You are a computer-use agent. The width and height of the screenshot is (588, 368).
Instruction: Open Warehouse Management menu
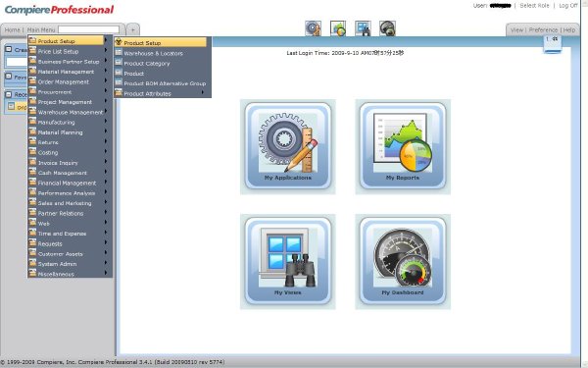(x=70, y=112)
